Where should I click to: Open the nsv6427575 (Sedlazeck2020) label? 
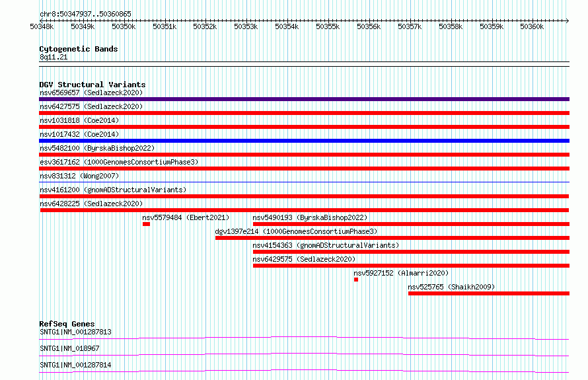[91, 106]
